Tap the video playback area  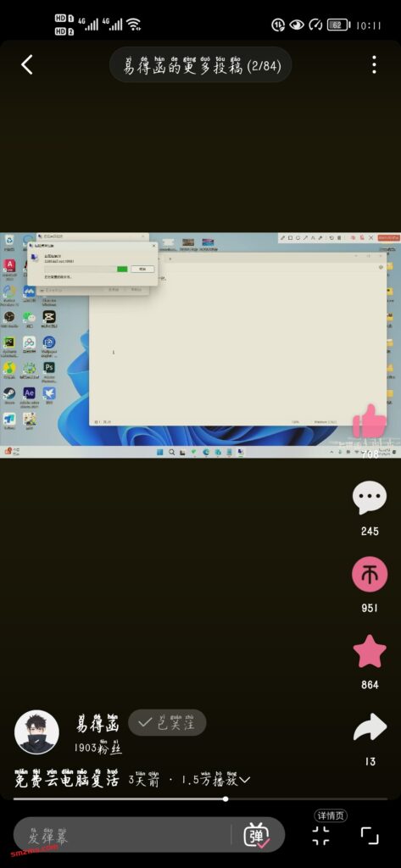(200, 345)
